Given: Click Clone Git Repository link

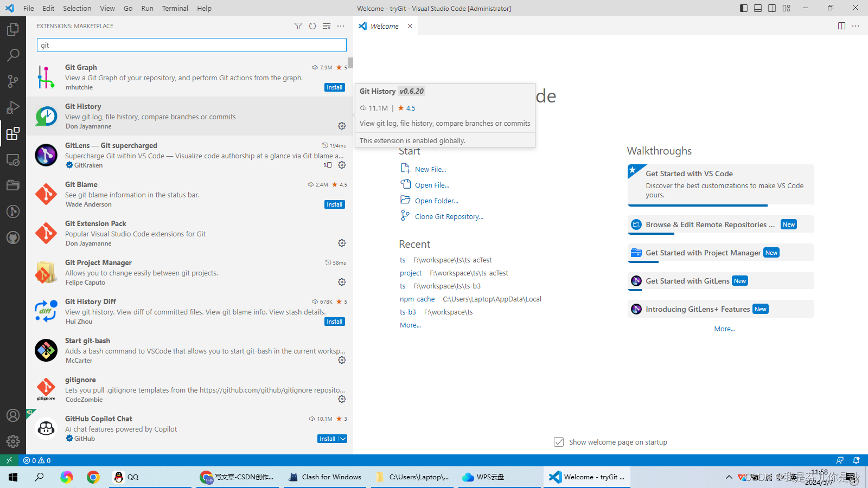Looking at the screenshot, I should click(x=449, y=216).
